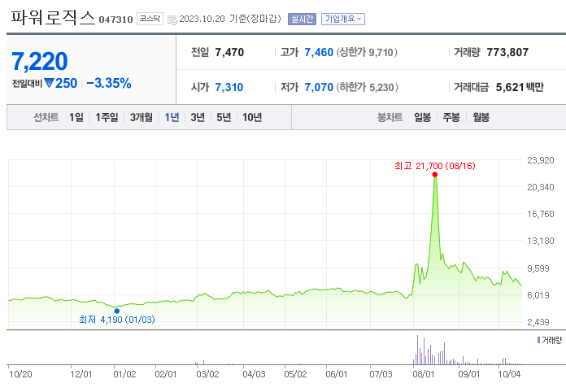The width and height of the screenshot is (566, 392).
Task: Click the purple 거래량 legend marker
Action: click(x=538, y=340)
